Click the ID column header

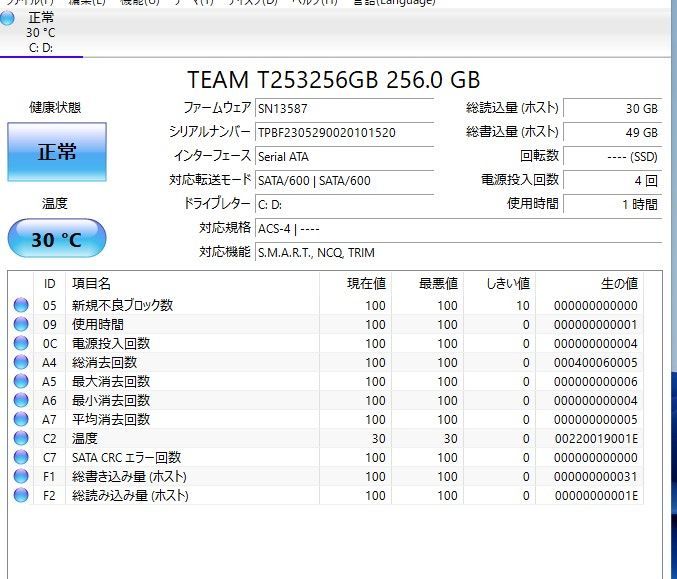50,284
